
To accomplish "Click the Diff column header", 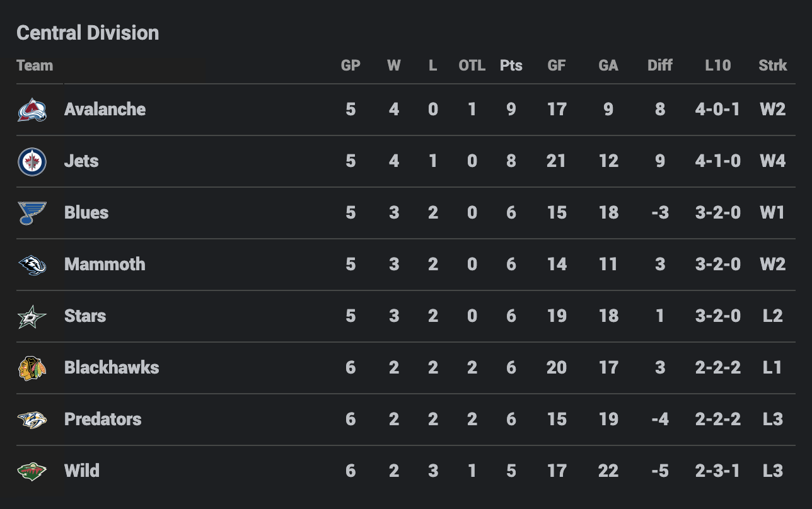I will [x=659, y=66].
